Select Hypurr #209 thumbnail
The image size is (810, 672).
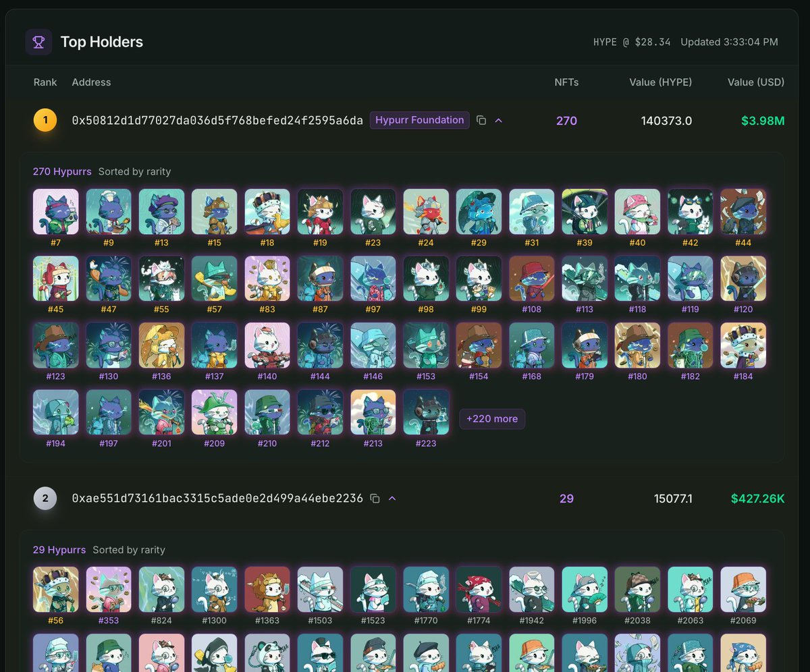215,412
